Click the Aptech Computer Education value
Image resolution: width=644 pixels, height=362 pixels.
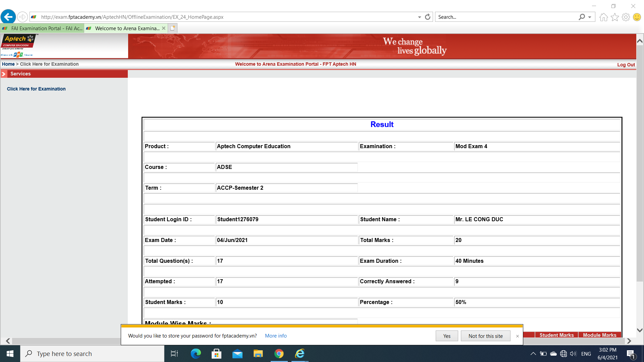click(x=254, y=146)
